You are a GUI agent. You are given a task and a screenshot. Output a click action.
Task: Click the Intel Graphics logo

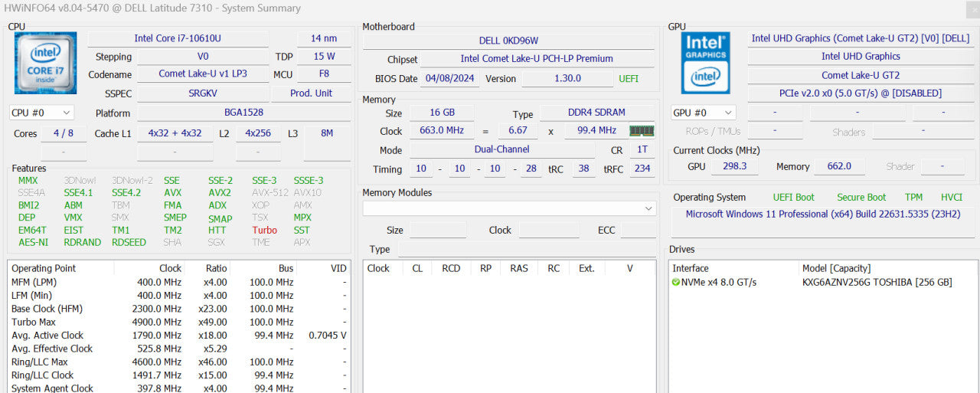point(706,63)
